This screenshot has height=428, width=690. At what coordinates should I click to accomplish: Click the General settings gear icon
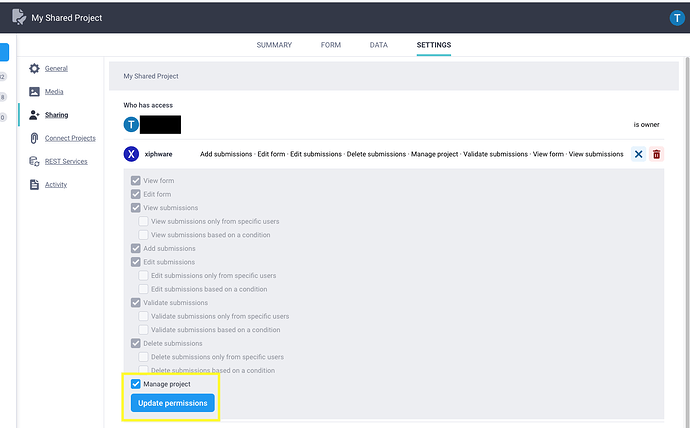coord(34,68)
